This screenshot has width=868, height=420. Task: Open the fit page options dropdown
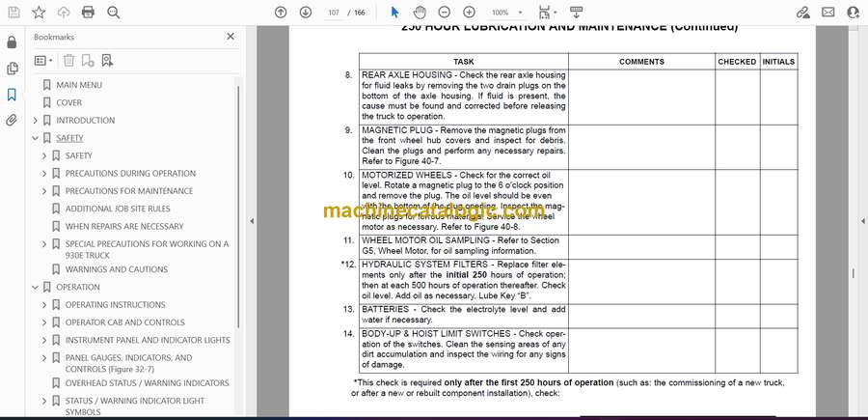548,13
